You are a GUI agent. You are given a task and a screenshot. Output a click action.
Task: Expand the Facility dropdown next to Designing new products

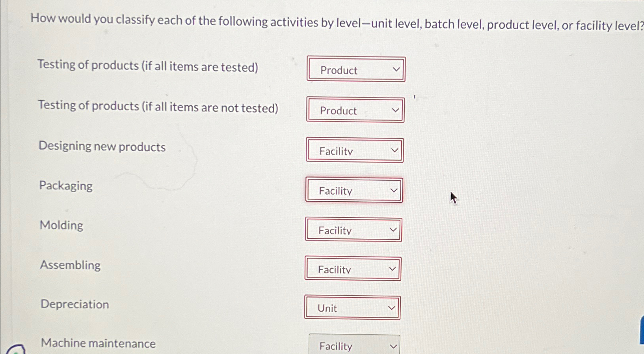pyautogui.click(x=354, y=151)
